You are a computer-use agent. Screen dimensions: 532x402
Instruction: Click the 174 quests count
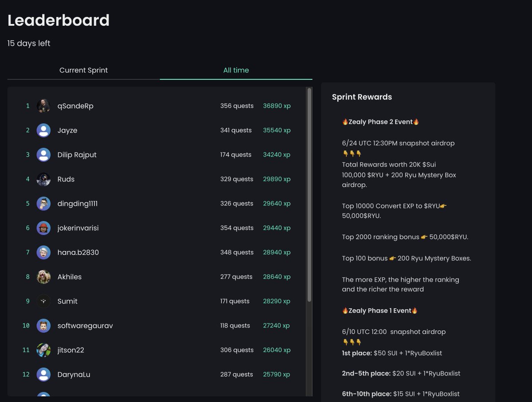[x=236, y=155]
